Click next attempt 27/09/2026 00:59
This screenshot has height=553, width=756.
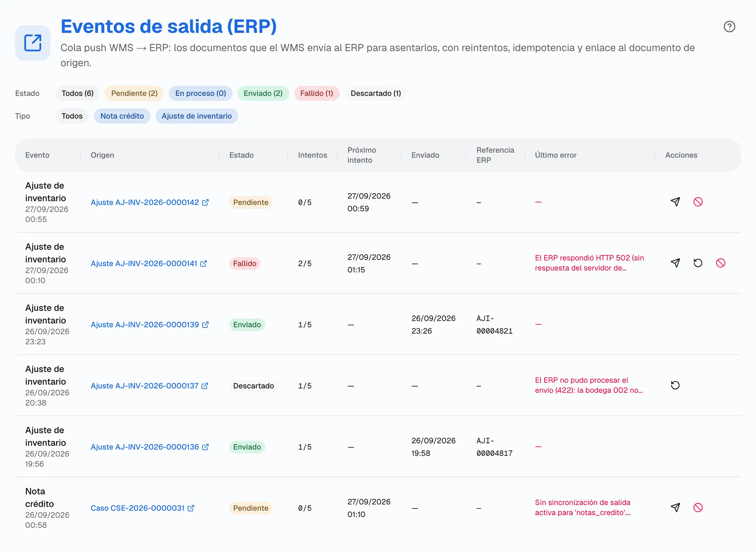pos(369,202)
